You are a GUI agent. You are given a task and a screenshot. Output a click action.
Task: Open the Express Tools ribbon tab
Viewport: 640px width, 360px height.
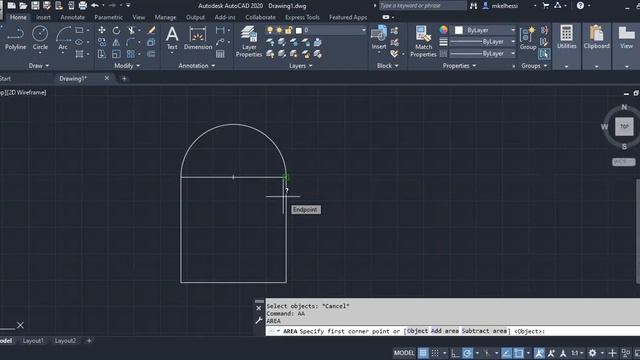coord(302,17)
